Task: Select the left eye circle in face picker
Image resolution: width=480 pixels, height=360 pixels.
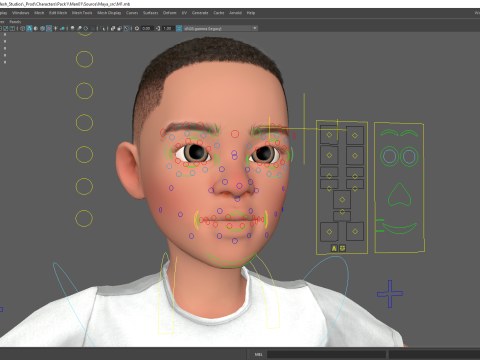Action: tap(389, 156)
